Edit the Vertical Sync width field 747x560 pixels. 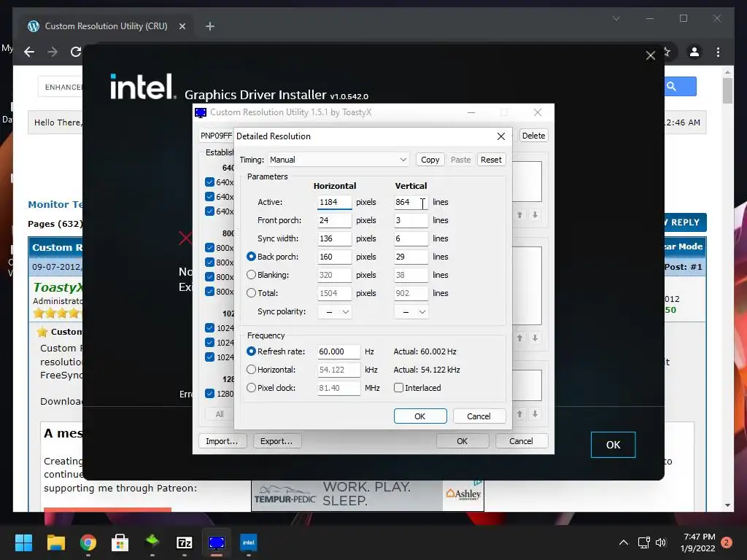(x=411, y=238)
